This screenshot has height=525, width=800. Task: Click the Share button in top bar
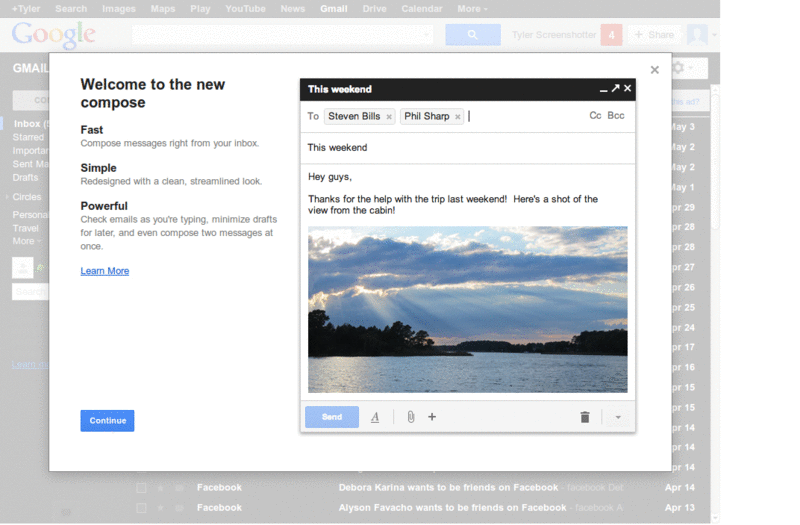coord(655,35)
